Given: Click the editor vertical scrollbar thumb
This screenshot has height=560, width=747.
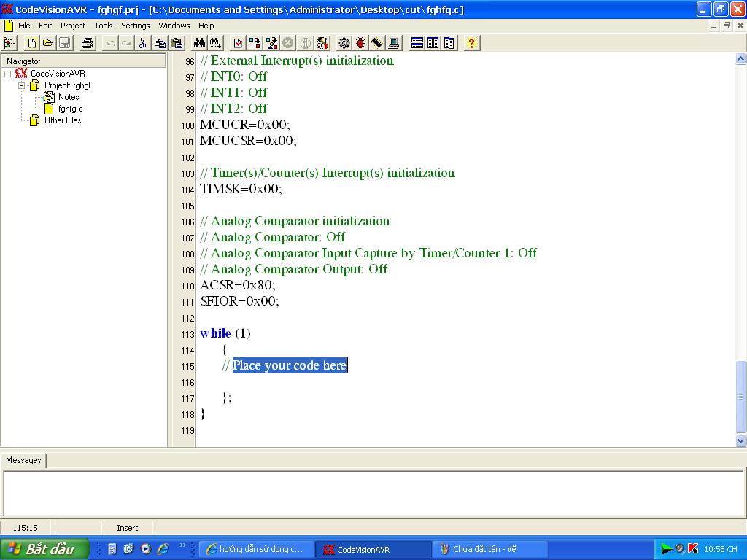Looking at the screenshot, I should pos(740,397).
